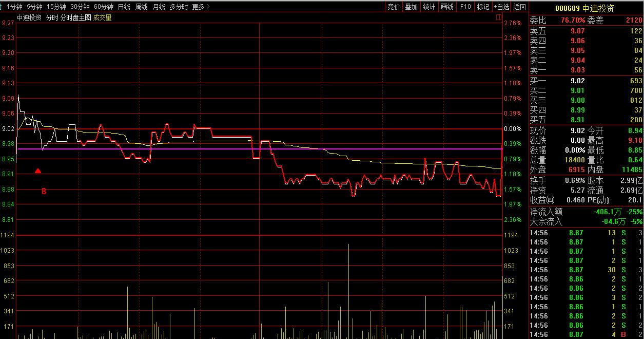Image resolution: width=644 pixels, height=339 pixels.
Task: Click the red triangle buy marker
Action: [38, 171]
